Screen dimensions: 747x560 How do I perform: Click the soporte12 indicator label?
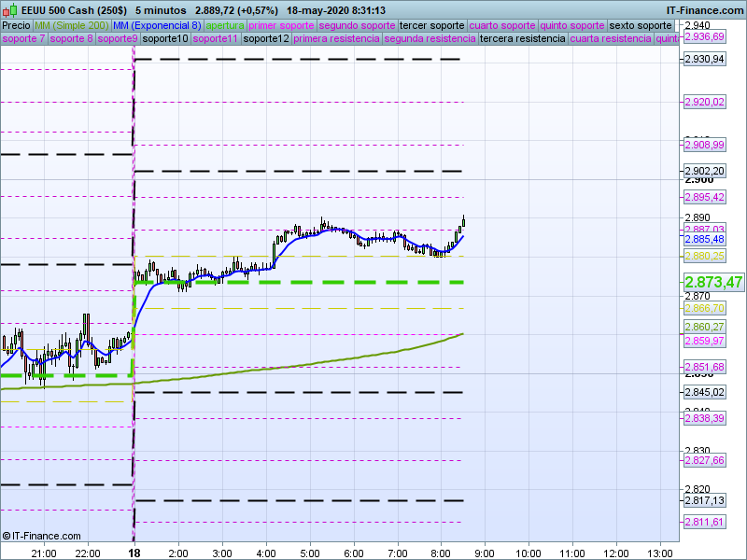(x=266, y=39)
